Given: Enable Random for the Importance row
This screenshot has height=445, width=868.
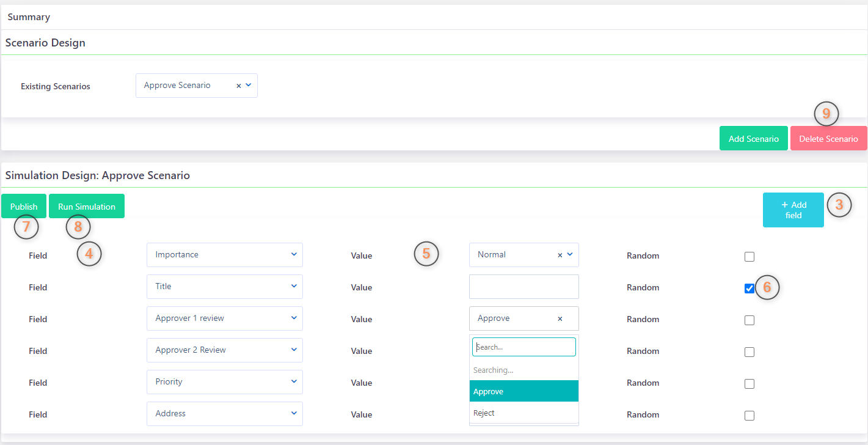Looking at the screenshot, I should coord(749,257).
